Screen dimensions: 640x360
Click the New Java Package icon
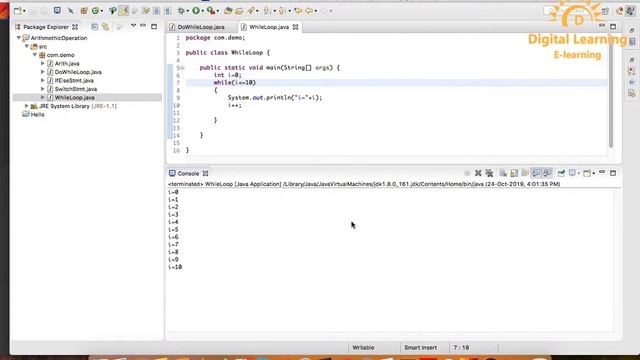[84, 11]
